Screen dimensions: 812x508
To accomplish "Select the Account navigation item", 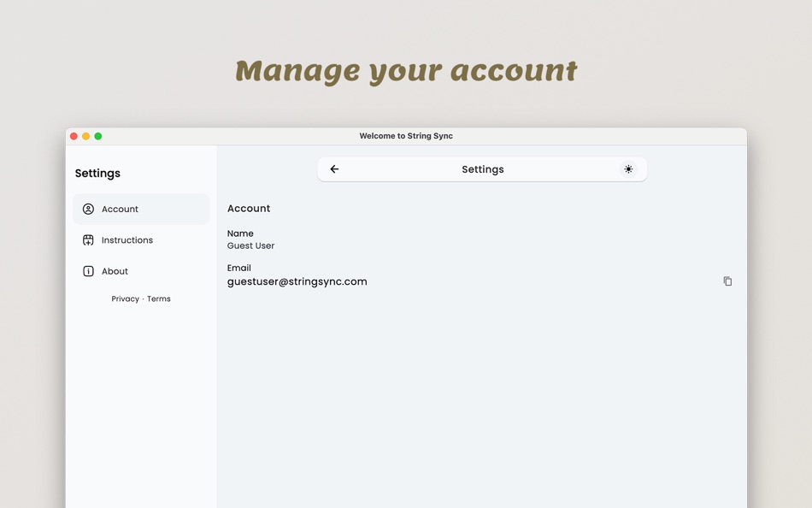I will tap(120, 209).
